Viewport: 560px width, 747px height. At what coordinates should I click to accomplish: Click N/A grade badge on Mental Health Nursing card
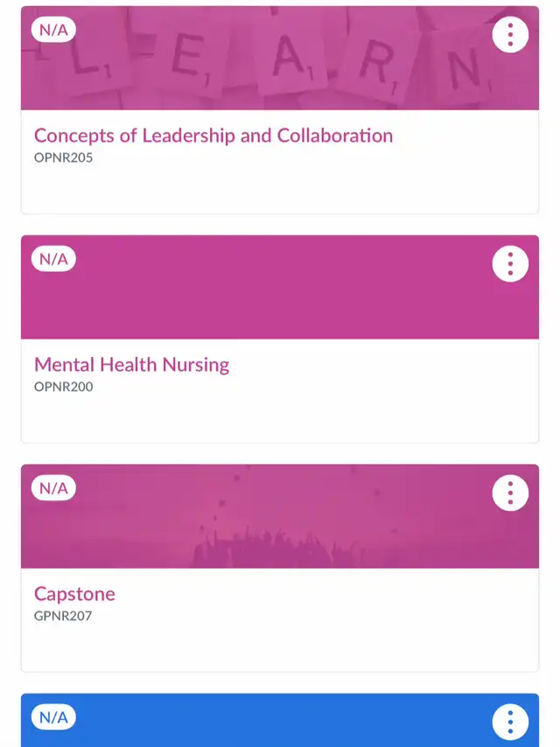(53, 259)
